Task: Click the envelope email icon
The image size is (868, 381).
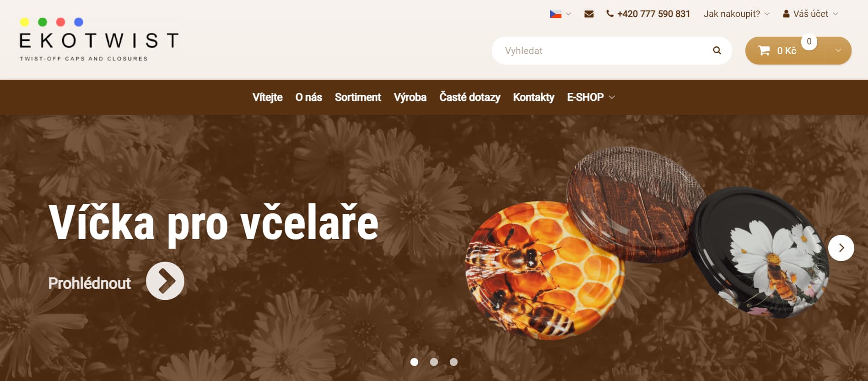Action: pos(589,14)
